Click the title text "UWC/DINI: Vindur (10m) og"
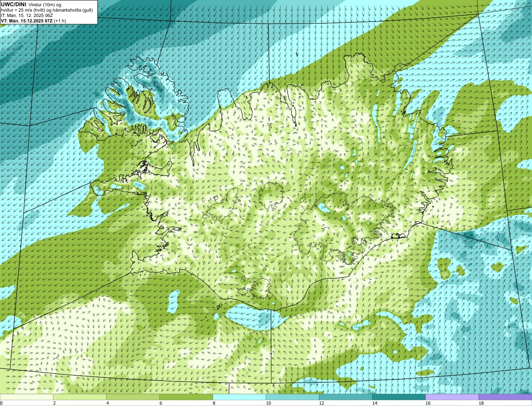Image resolution: width=532 pixels, height=406 pixels. [31, 4]
